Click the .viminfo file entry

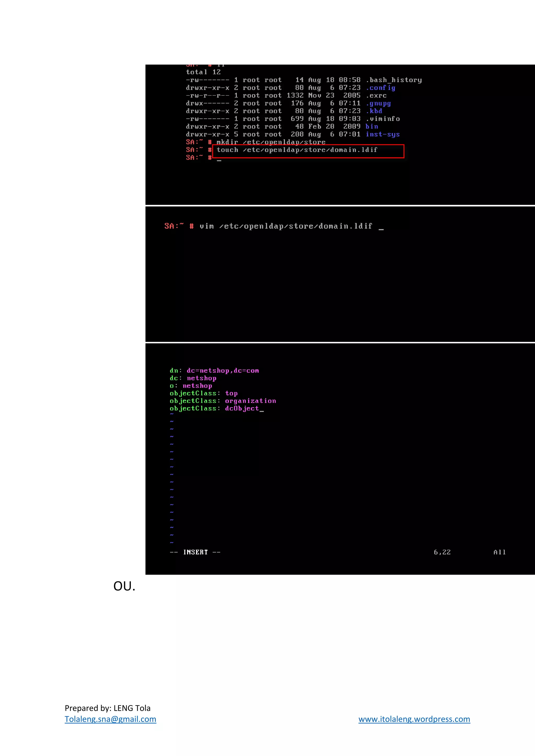tap(383, 119)
